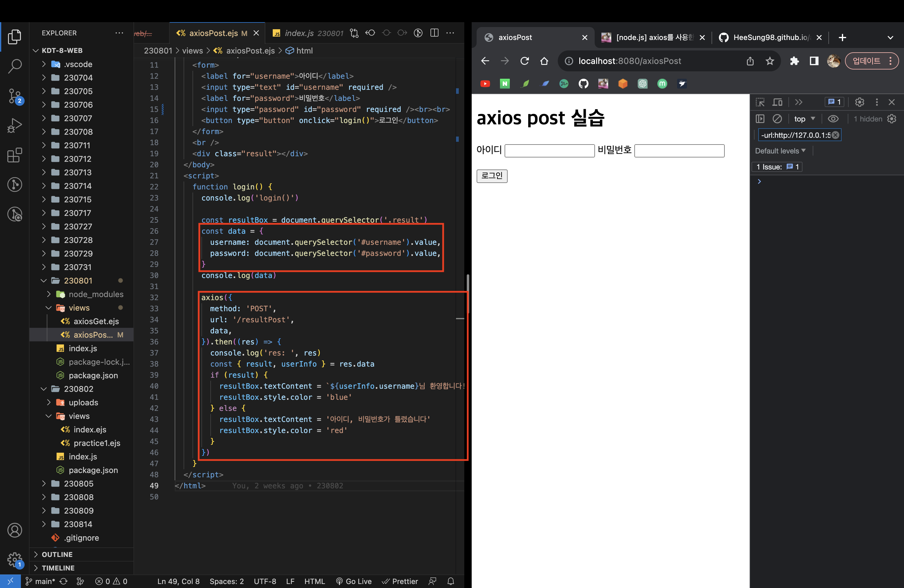The height and width of the screenshot is (588, 904).
Task: Switch to the axiosPost browser tab
Action: (x=536, y=38)
